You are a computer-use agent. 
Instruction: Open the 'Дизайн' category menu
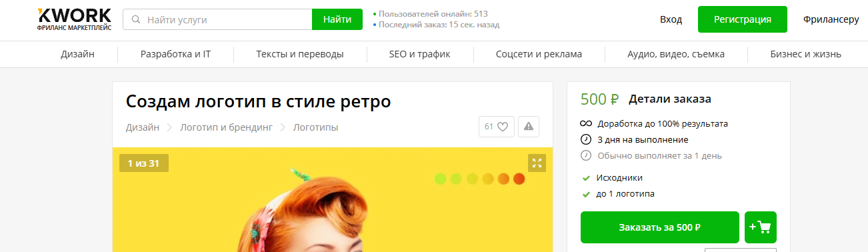[x=77, y=55]
